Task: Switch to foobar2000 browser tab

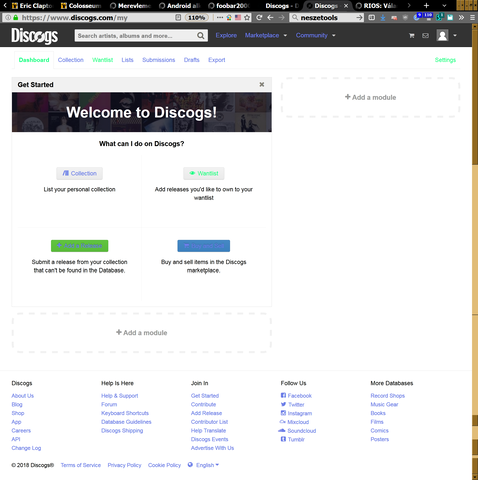Action: [229, 6]
